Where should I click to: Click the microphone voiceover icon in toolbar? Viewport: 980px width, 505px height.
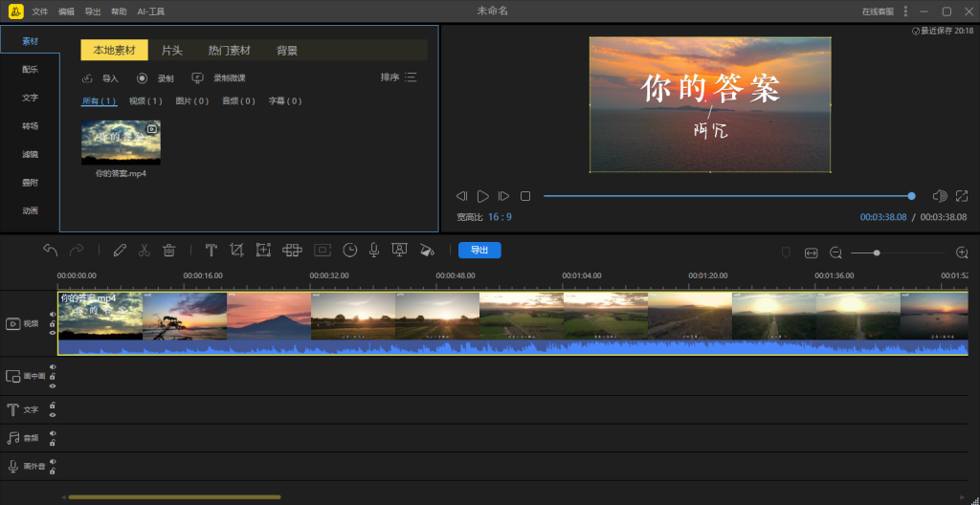(374, 251)
